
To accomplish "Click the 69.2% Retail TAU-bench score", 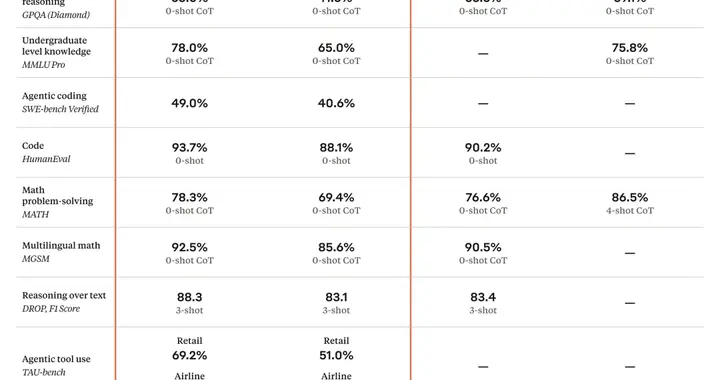I will [x=189, y=355].
